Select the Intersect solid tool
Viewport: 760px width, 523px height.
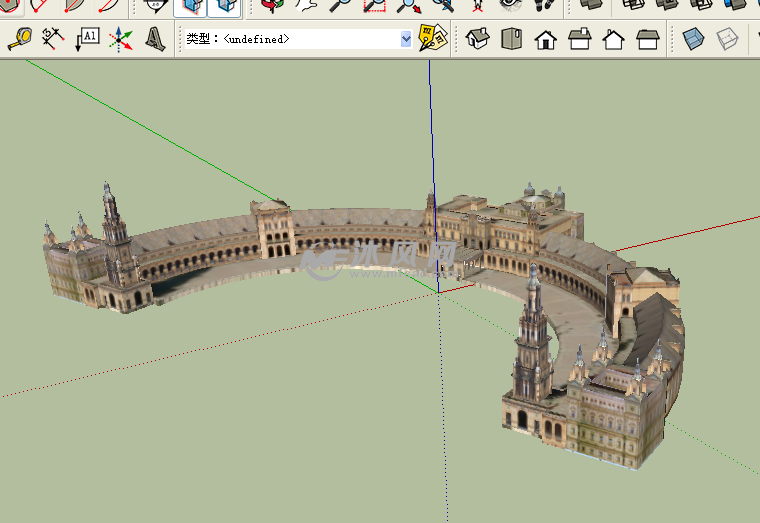633,5
